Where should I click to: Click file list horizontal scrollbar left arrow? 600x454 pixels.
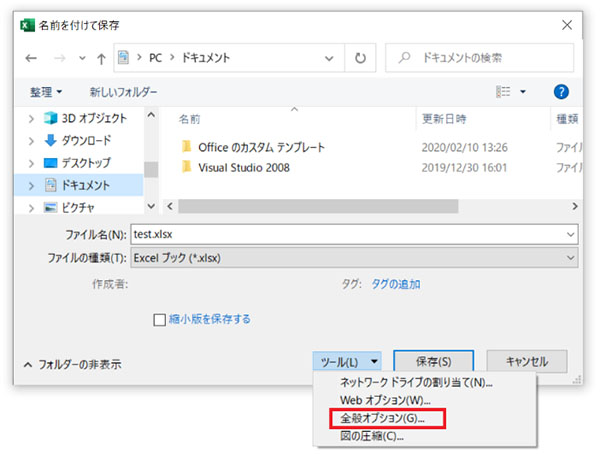click(170, 206)
